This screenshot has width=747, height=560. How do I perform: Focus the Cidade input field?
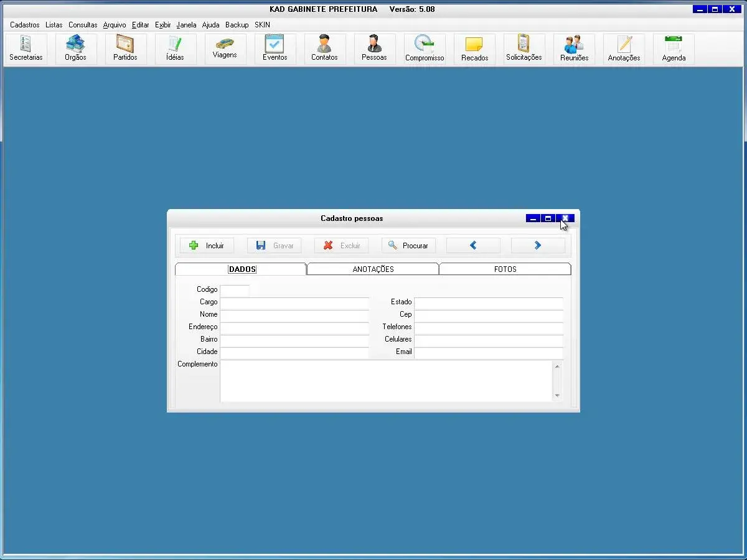click(x=294, y=353)
